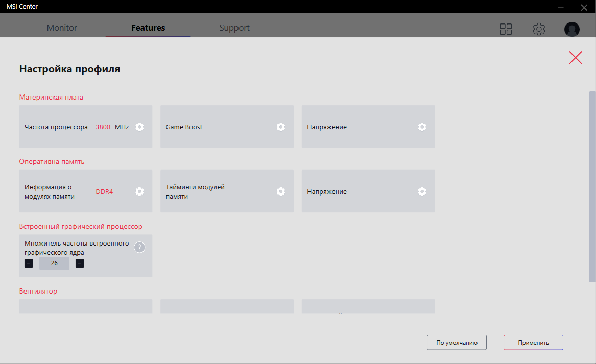Open CPU frequency settings gear

(x=139, y=127)
